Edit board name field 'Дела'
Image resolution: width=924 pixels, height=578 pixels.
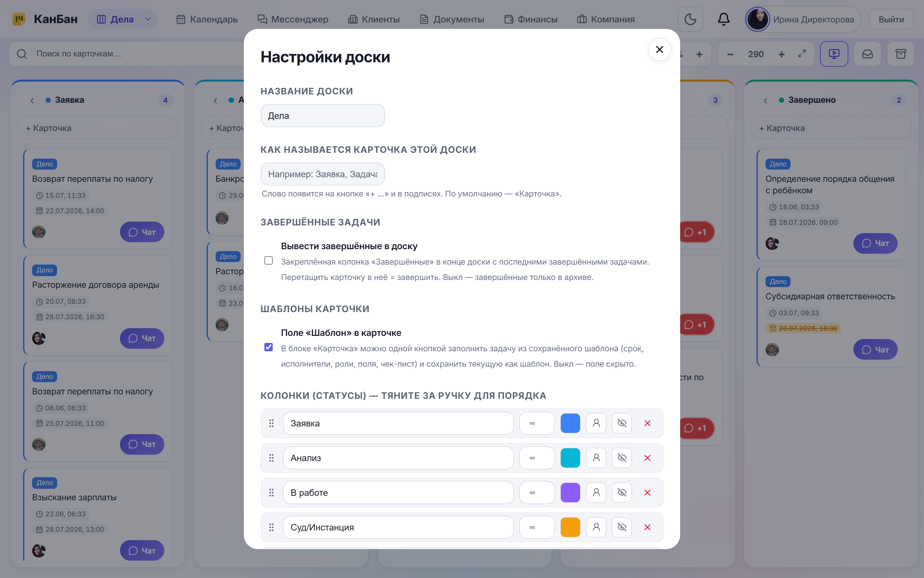pyautogui.click(x=323, y=116)
